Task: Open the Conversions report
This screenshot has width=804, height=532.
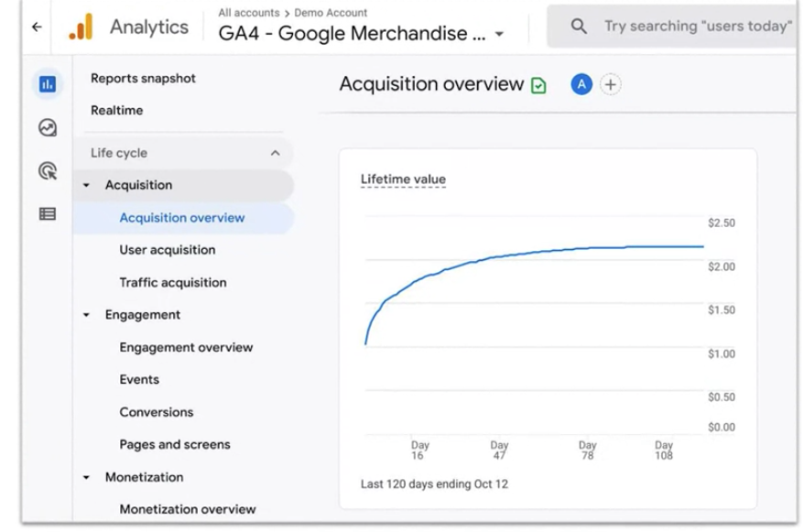Action: coord(157,412)
